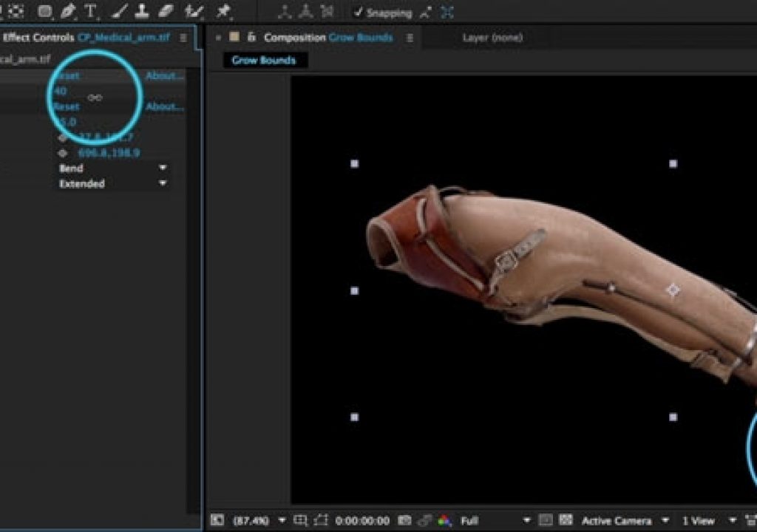Click the bottom-left layer bounds handle
The height and width of the screenshot is (532, 757).
[x=354, y=417]
